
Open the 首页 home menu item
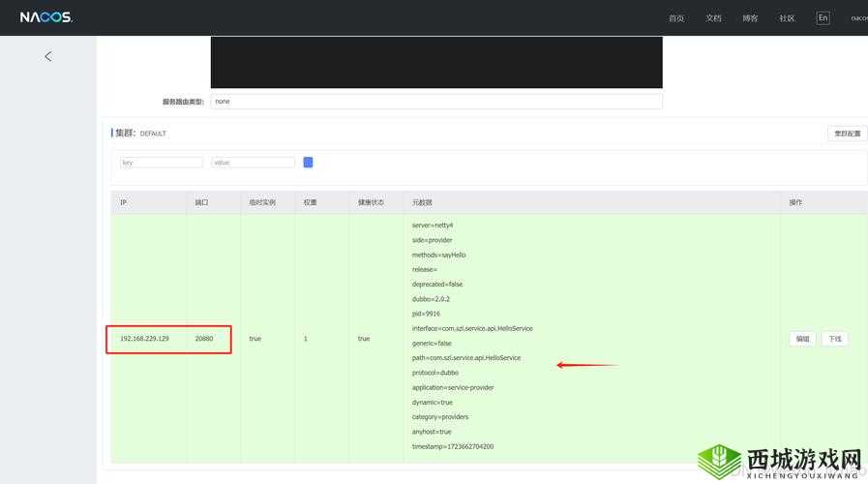click(676, 18)
